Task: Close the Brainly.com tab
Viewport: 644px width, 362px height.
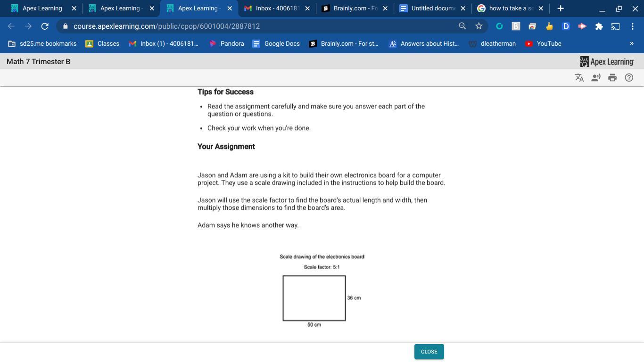Action: point(385,8)
